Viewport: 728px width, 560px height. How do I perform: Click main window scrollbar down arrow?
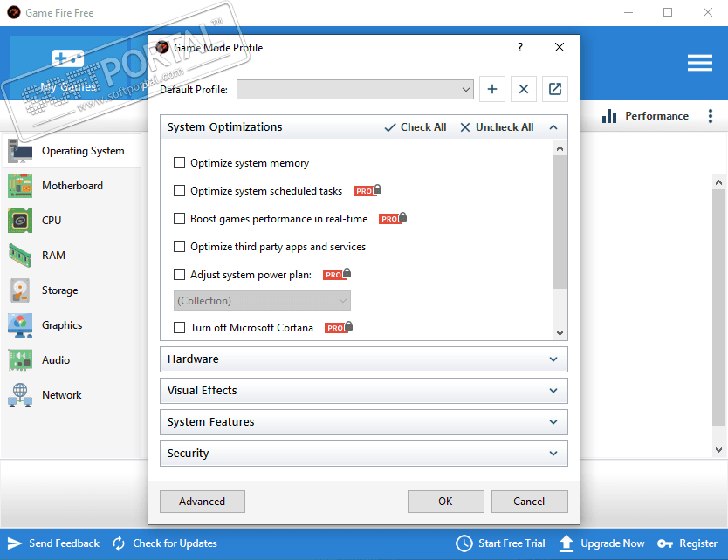718,449
